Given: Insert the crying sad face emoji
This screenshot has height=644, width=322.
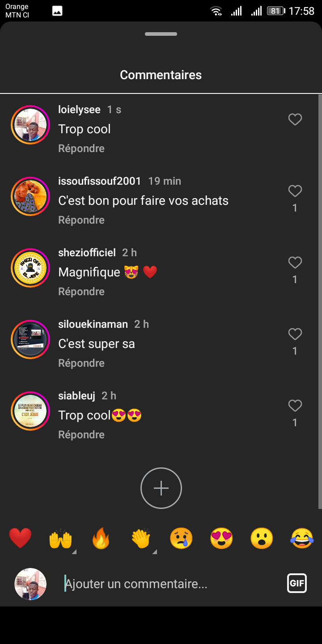Looking at the screenshot, I should click(181, 538).
